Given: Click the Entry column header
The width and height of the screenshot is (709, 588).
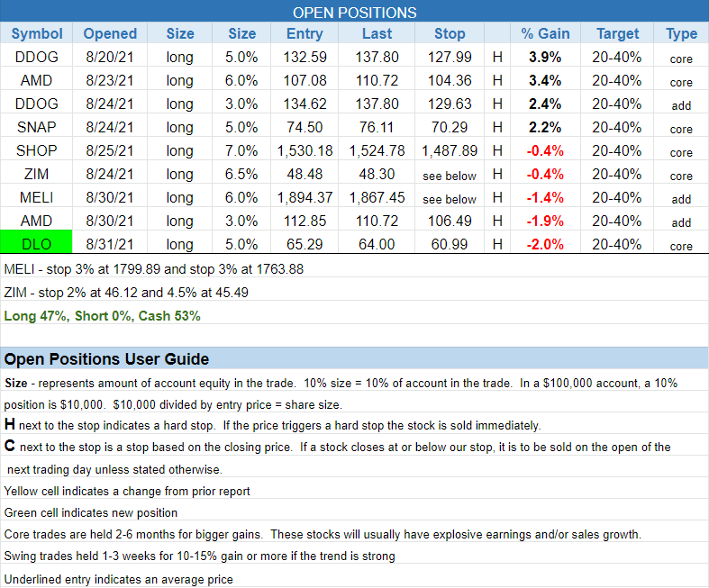Looking at the screenshot, I should (x=305, y=33).
